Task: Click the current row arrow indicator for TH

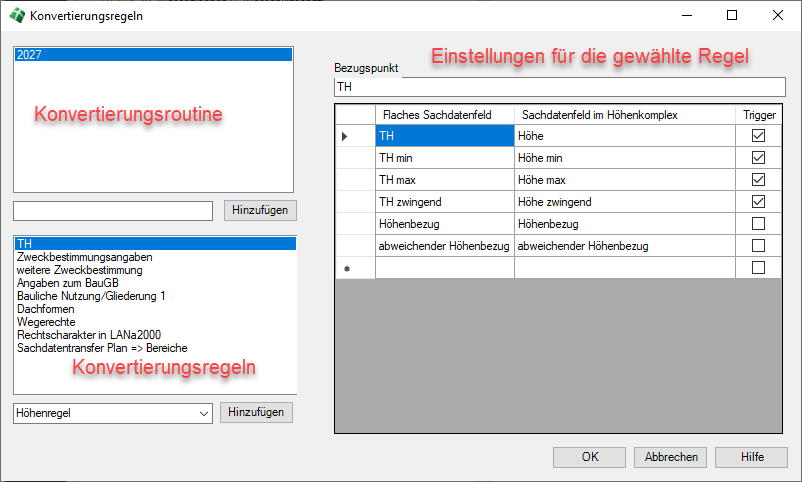Action: coord(345,136)
